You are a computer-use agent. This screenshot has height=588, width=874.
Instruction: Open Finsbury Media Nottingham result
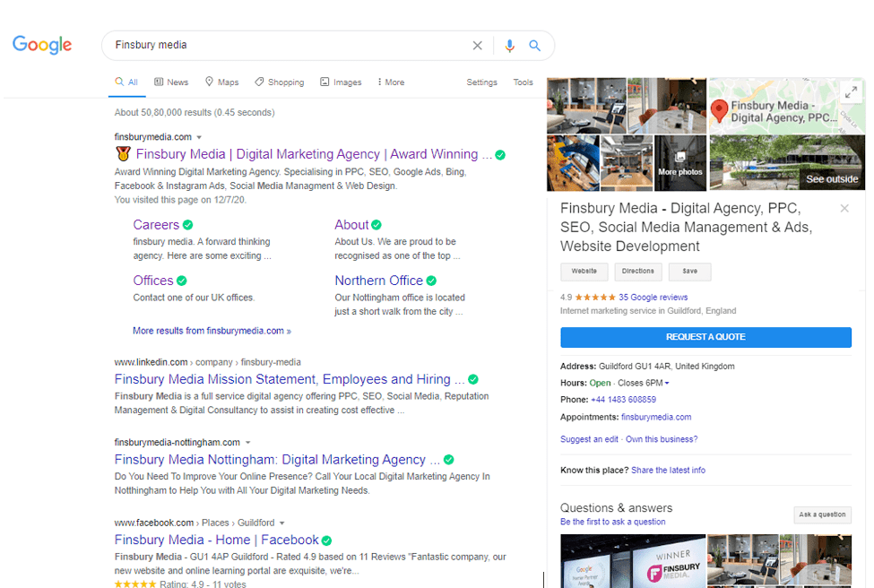[x=277, y=460]
